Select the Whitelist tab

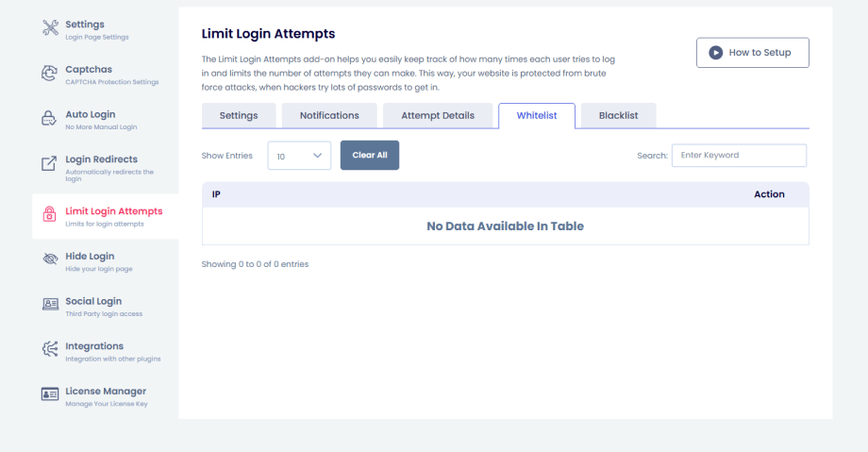tap(537, 115)
